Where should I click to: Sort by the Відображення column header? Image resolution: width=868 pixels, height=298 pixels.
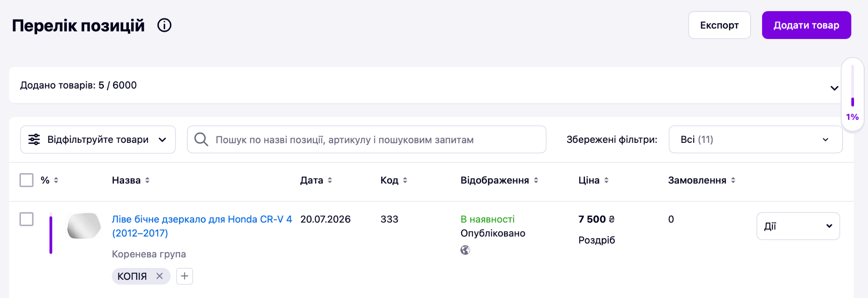tap(499, 180)
